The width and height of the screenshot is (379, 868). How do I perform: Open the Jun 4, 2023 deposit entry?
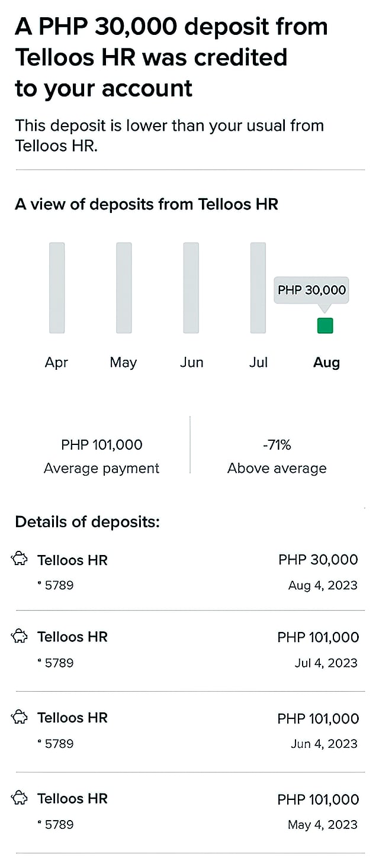(x=189, y=730)
